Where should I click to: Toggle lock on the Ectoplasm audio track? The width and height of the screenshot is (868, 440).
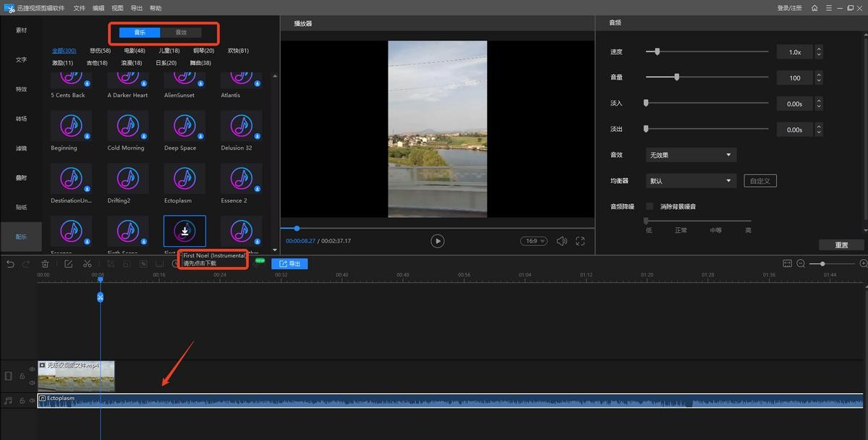22,400
